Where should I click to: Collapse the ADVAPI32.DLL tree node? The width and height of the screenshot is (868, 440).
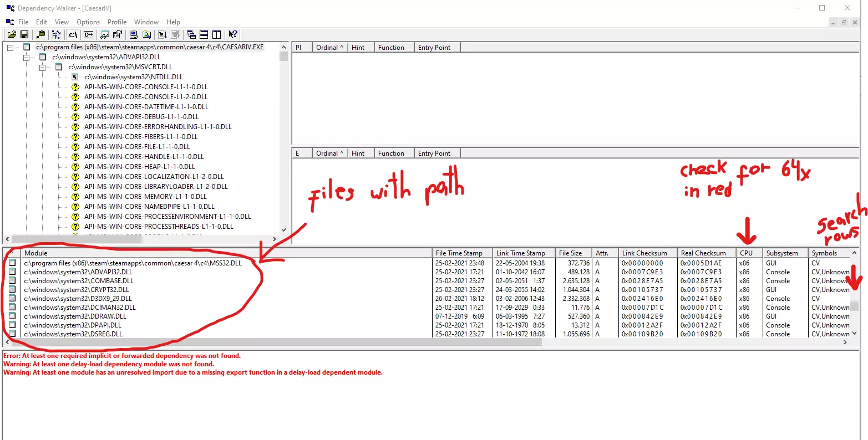26,57
